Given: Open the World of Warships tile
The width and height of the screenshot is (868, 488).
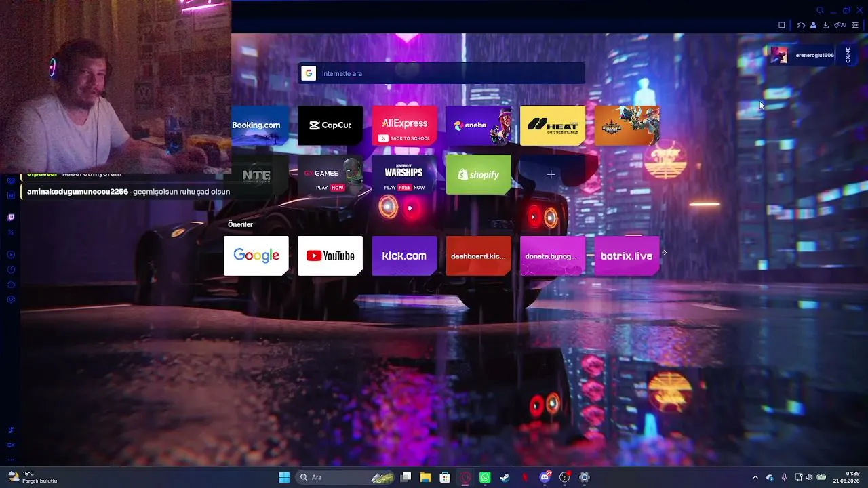Looking at the screenshot, I should point(405,175).
